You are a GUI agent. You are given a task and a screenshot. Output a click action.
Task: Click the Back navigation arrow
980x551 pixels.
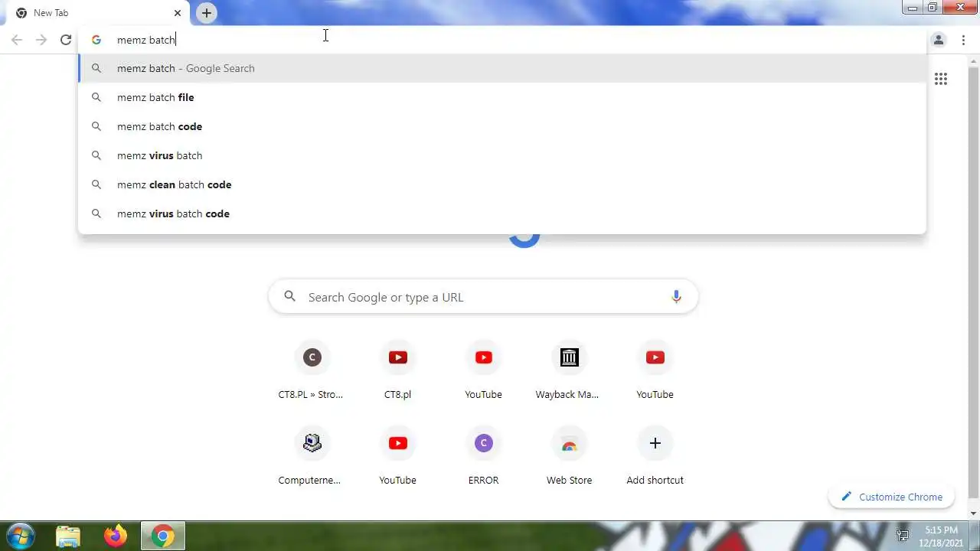click(17, 40)
